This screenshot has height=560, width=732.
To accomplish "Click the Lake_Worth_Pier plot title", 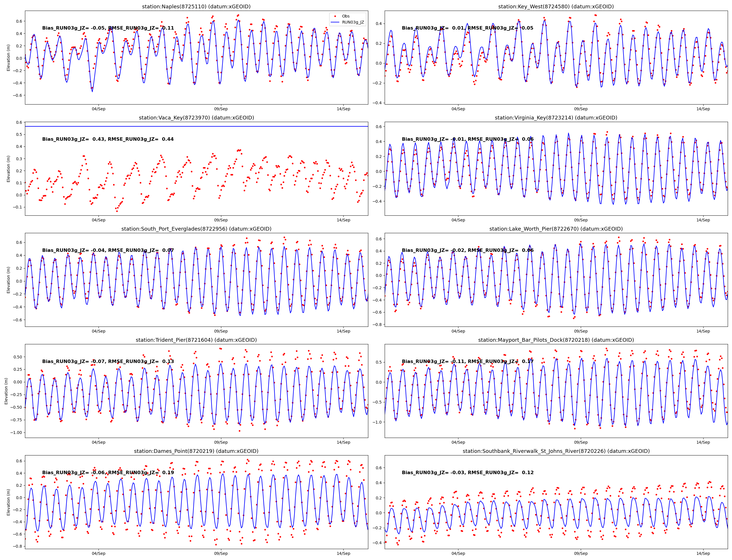I will click(556, 229).
